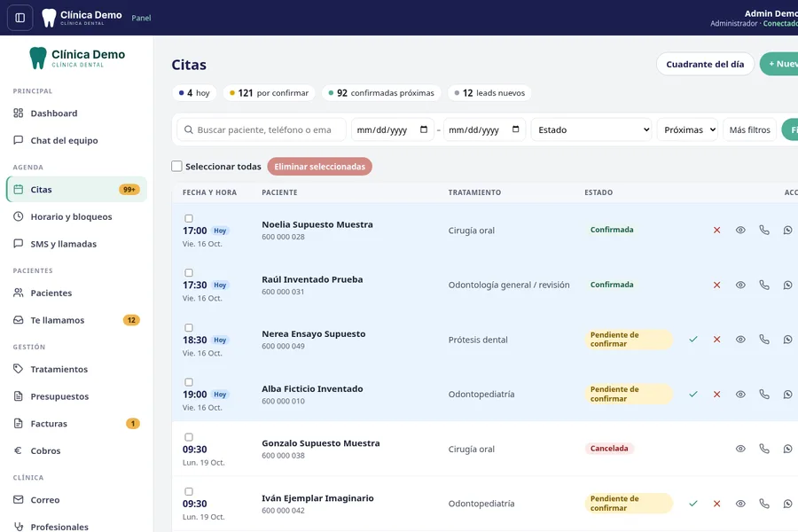Navigate to Pacientes in sidebar

click(x=76, y=293)
